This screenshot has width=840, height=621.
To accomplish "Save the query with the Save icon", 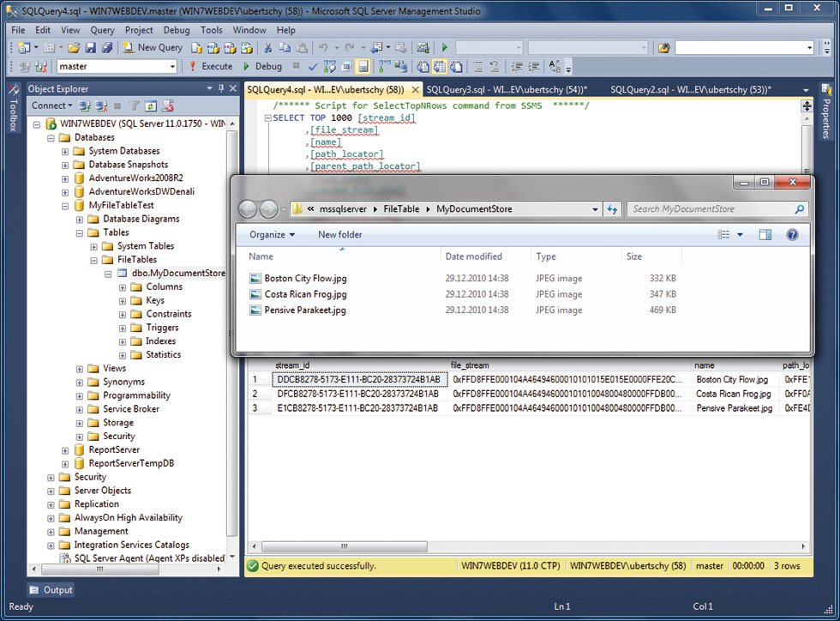I will pyautogui.click(x=91, y=48).
